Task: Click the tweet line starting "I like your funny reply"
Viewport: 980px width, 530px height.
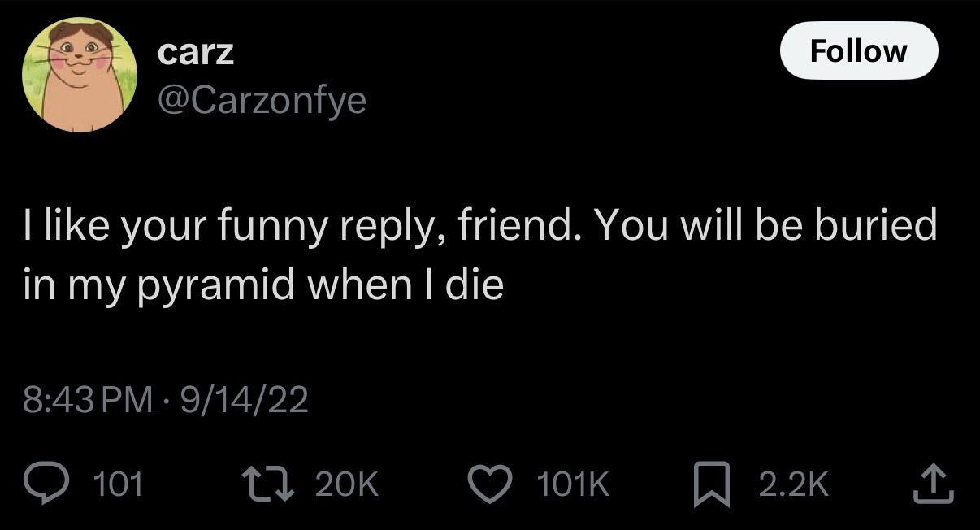Action: pyautogui.click(x=479, y=226)
